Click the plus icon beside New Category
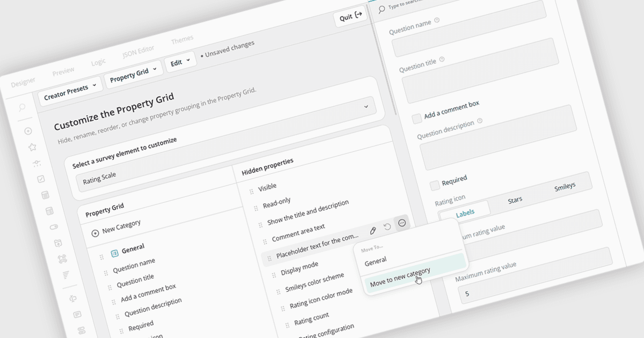Viewport: 644px width, 338px height. point(95,233)
